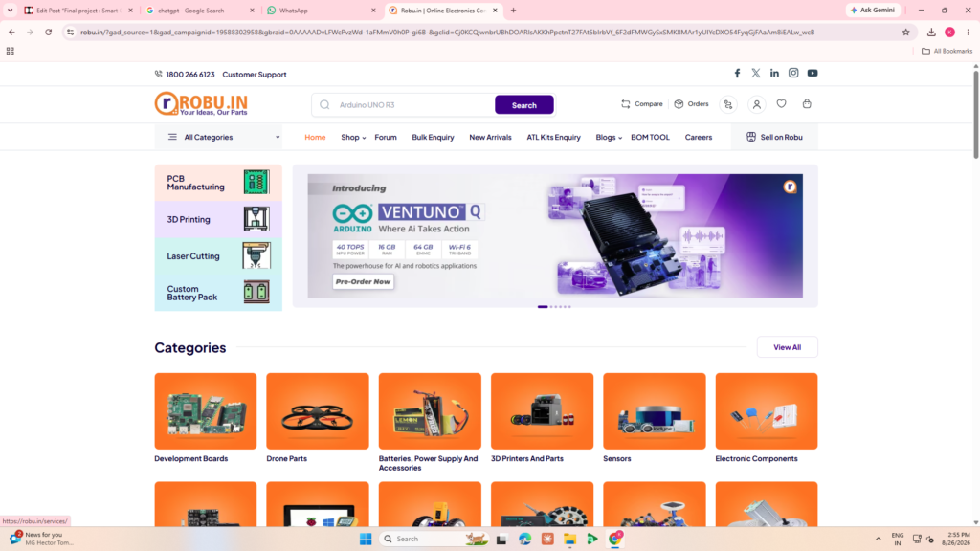Open the Facebook social icon
980x551 pixels.
737,73
